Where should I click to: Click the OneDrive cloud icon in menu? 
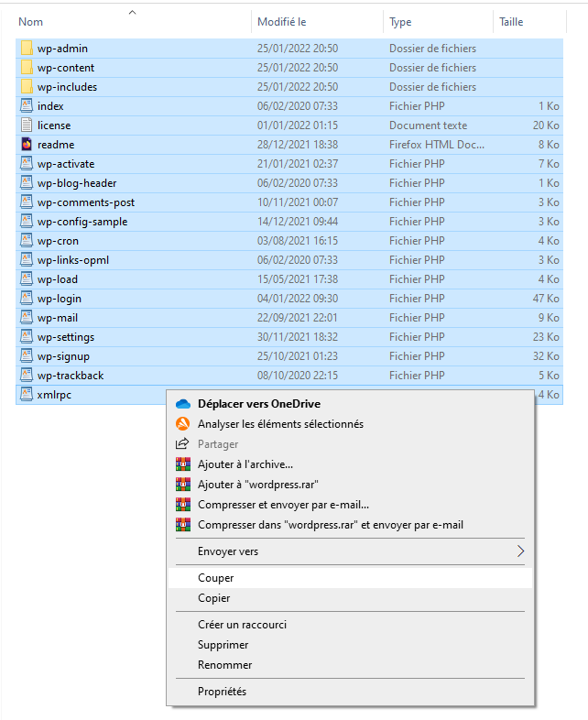point(182,404)
